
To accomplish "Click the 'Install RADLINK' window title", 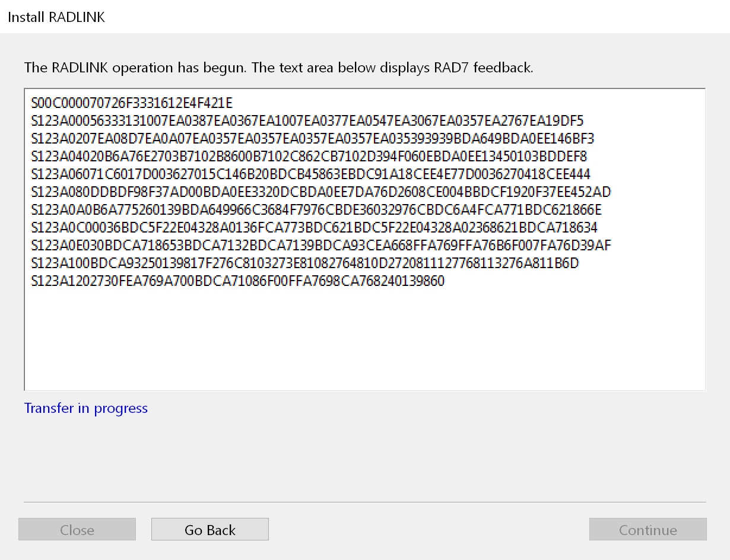I will 56,17.
